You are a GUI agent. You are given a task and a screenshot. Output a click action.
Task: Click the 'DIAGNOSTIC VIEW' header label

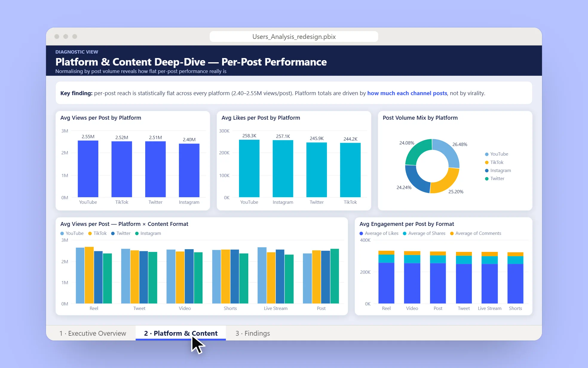tap(76, 52)
